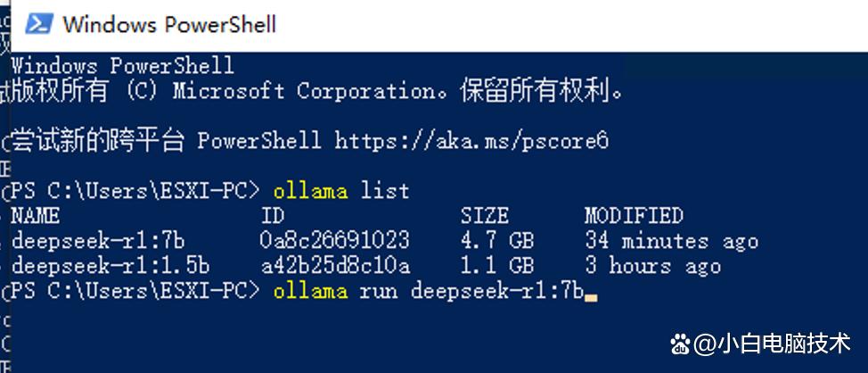The height and width of the screenshot is (373, 868).
Task: Click the model ID a42b25d8c10a
Action: click(335, 265)
